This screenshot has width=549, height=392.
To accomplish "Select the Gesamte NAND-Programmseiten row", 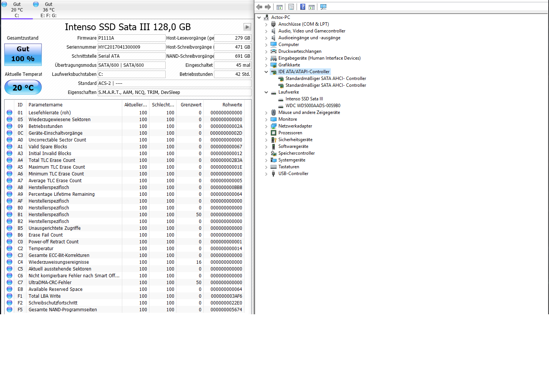I will (x=125, y=310).
